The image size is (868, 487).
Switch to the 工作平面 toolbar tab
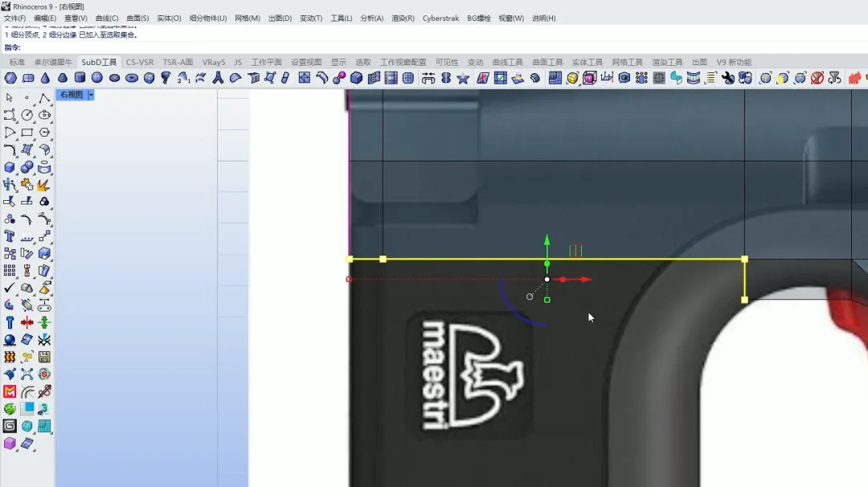(x=266, y=62)
